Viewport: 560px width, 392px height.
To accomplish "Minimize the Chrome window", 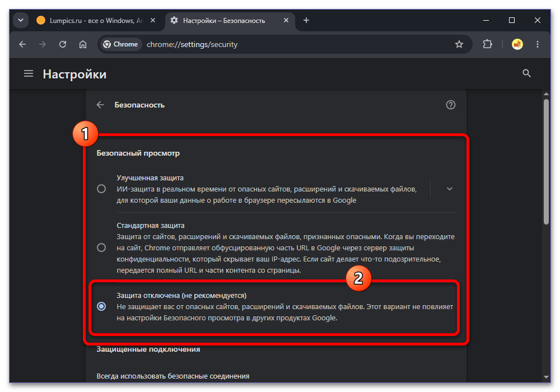I will pos(486,20).
